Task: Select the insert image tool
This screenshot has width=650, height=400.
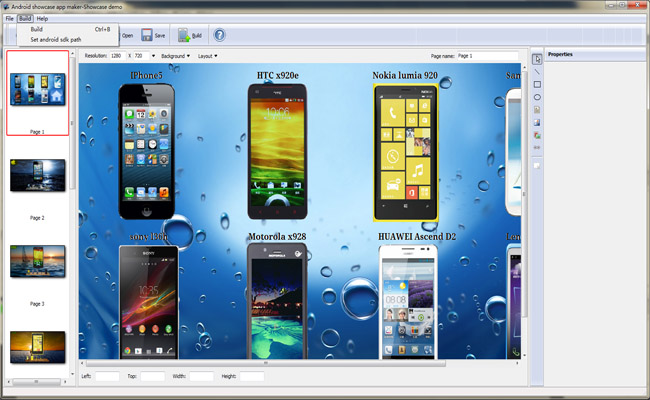Action: click(x=537, y=122)
